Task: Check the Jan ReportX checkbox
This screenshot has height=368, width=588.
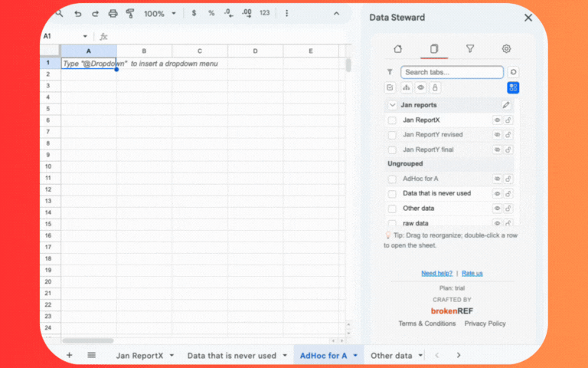Action: (x=392, y=120)
